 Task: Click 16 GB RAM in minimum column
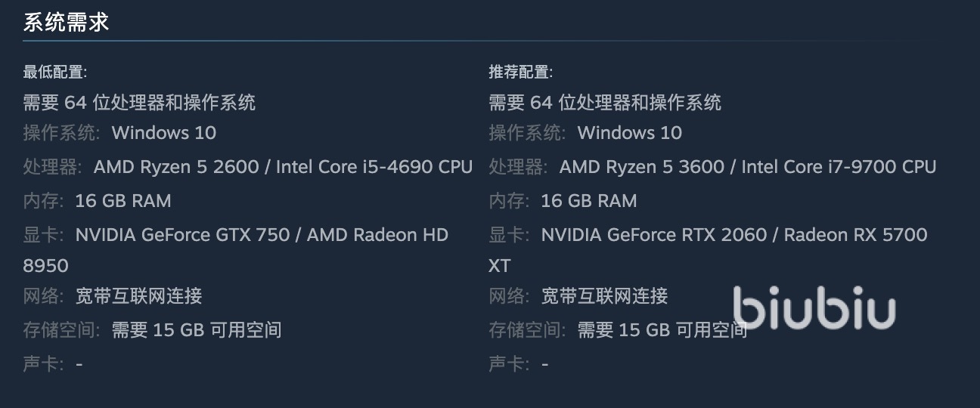point(123,201)
